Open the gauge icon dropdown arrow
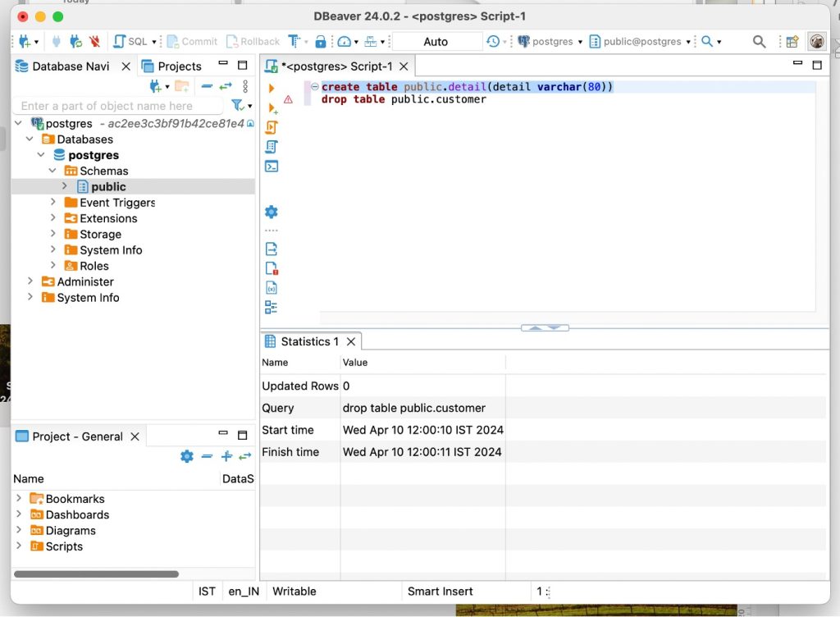840x617 pixels. [356, 42]
